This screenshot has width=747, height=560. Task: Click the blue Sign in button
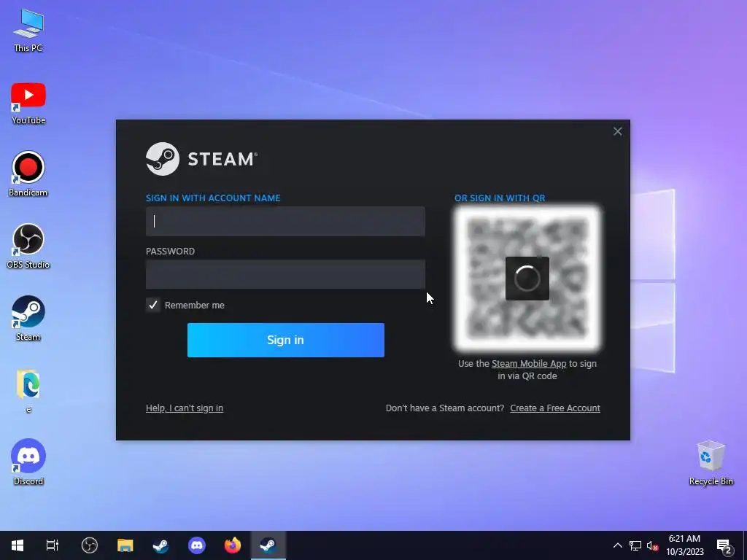(285, 340)
